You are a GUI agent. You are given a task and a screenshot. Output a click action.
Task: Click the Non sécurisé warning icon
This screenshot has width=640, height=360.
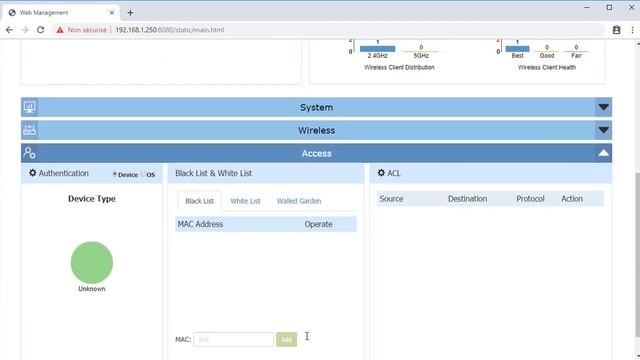coord(60,30)
